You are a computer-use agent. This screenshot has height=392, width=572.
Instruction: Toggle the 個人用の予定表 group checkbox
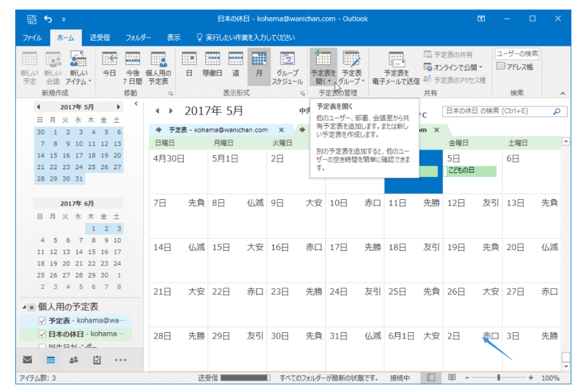[32, 307]
